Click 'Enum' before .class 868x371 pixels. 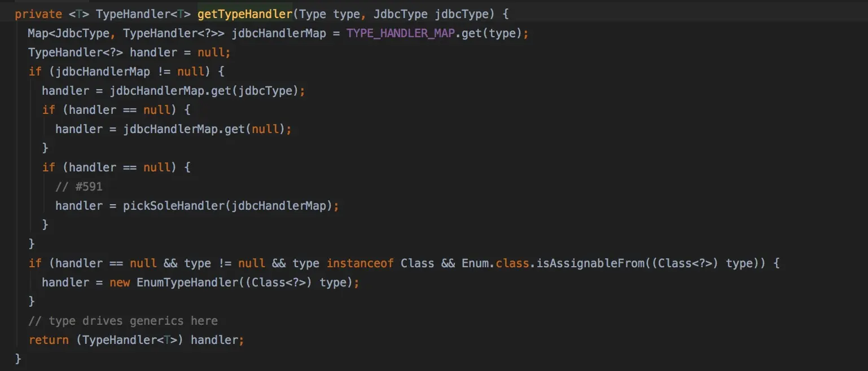(x=475, y=263)
